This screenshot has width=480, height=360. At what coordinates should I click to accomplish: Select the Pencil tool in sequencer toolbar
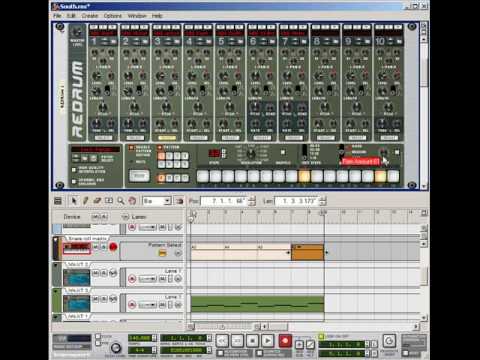coord(85,201)
